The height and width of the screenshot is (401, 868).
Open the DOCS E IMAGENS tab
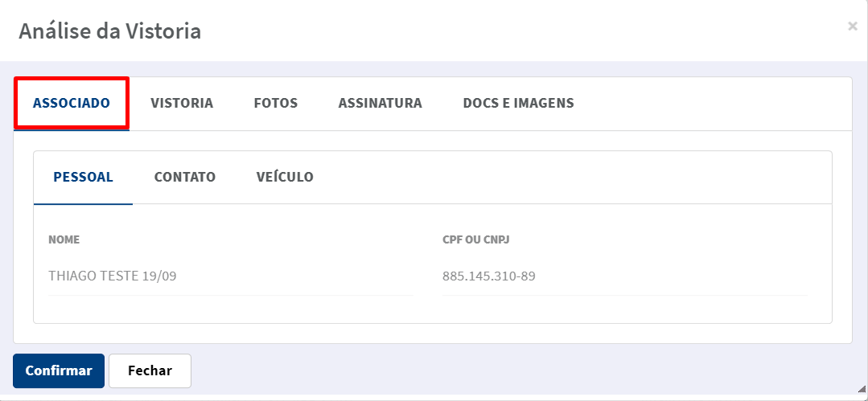point(518,103)
